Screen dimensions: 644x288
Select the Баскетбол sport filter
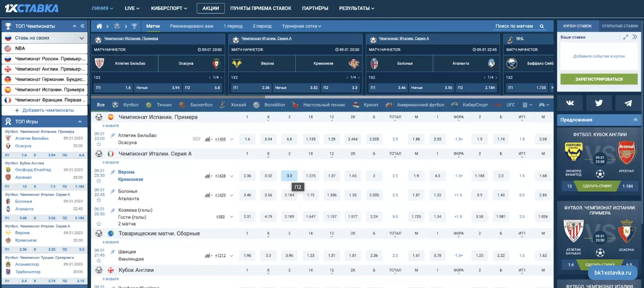click(x=196, y=105)
